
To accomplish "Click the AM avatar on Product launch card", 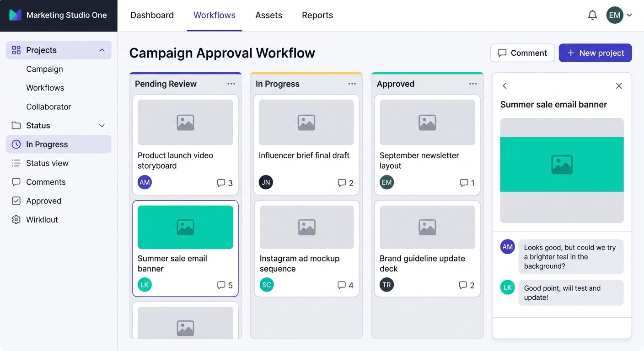I will coord(145,182).
